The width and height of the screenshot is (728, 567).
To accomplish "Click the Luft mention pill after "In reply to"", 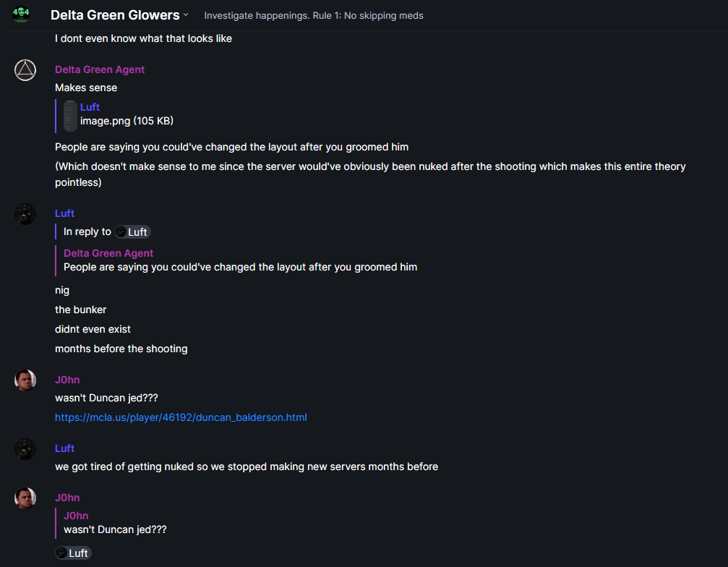I will pos(132,232).
